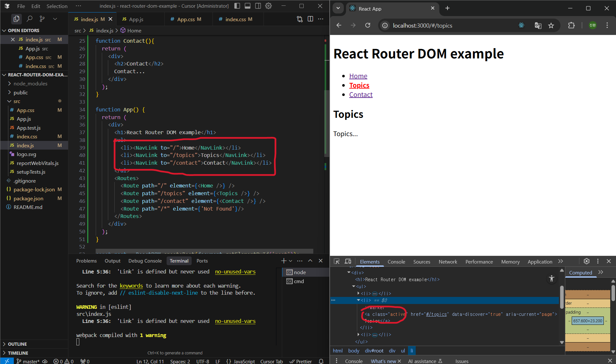The width and height of the screenshot is (616, 364).
Task: Activate the DevTools element inspector icon
Action: point(336,261)
